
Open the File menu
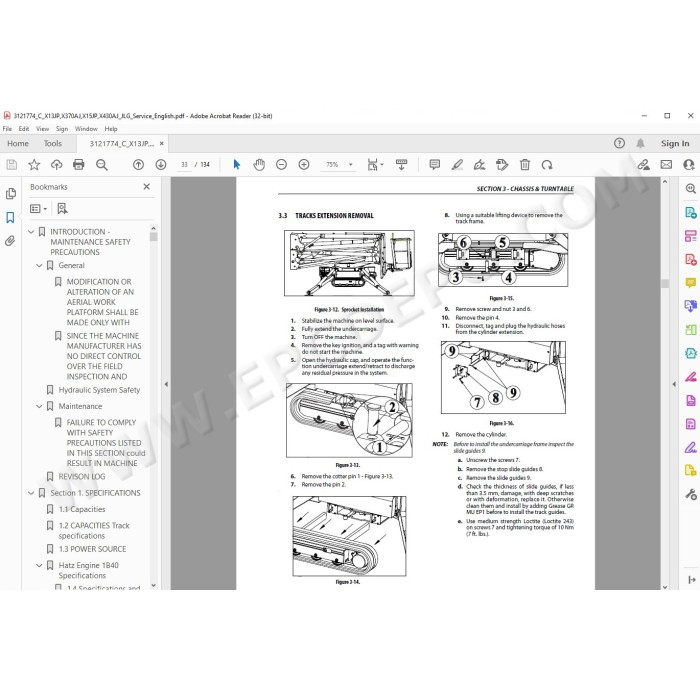(7, 129)
